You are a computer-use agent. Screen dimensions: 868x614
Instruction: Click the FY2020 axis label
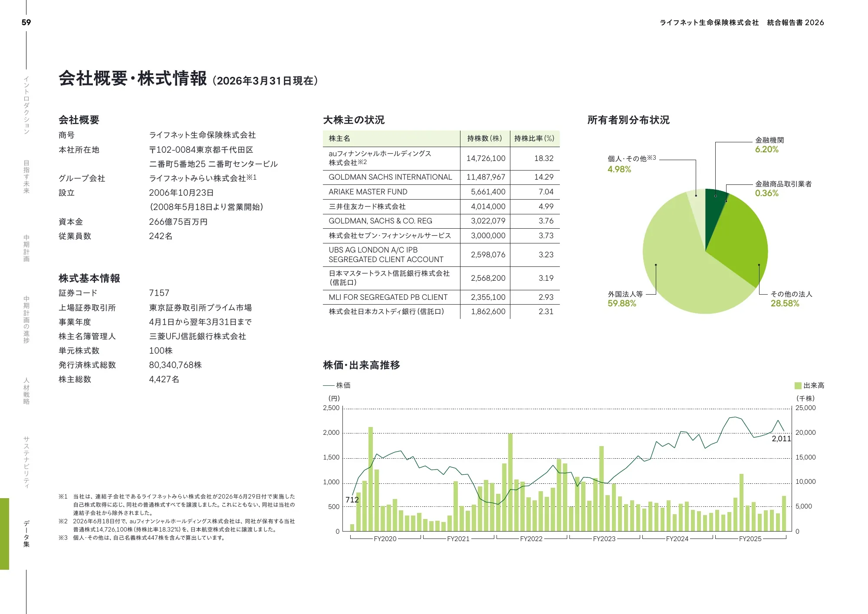click(385, 539)
